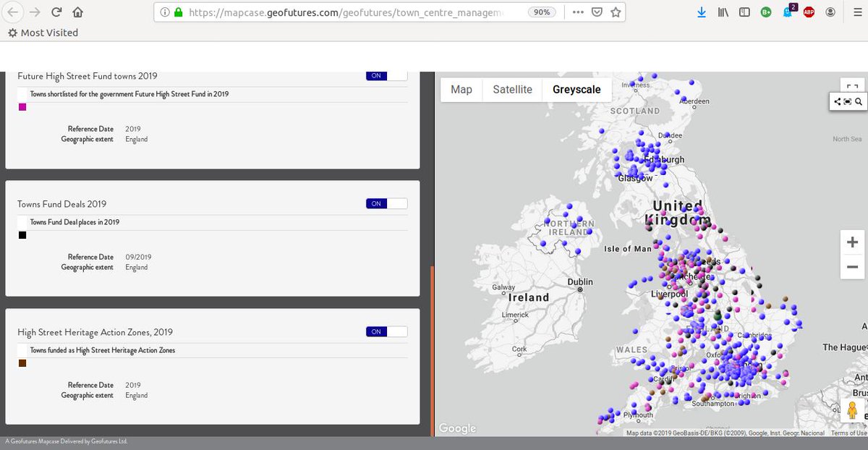Click the Plymouth label on the map
Screen dimensions: 868x450
click(x=637, y=415)
